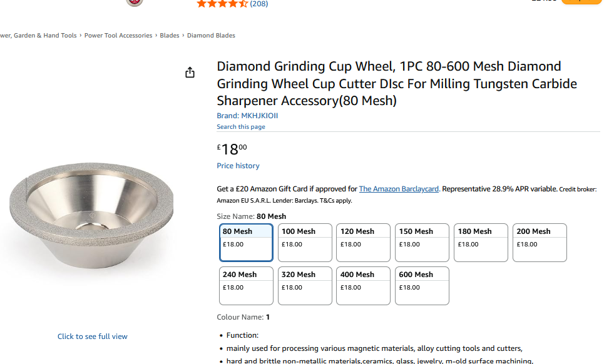This screenshot has width=614, height=364.
Task: Navigate to Diamond Blades breadcrumb
Action: coord(212,36)
